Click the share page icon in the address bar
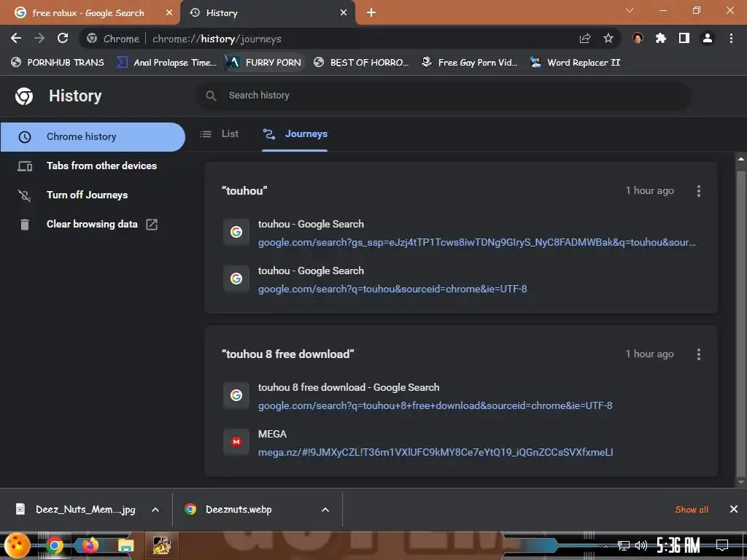Image resolution: width=747 pixels, height=560 pixels. tap(585, 39)
